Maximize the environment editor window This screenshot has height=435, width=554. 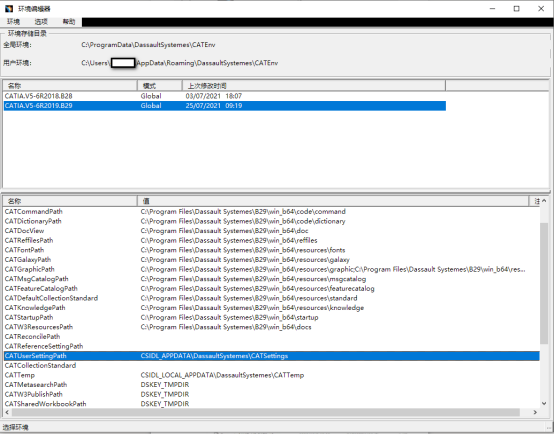point(517,8)
